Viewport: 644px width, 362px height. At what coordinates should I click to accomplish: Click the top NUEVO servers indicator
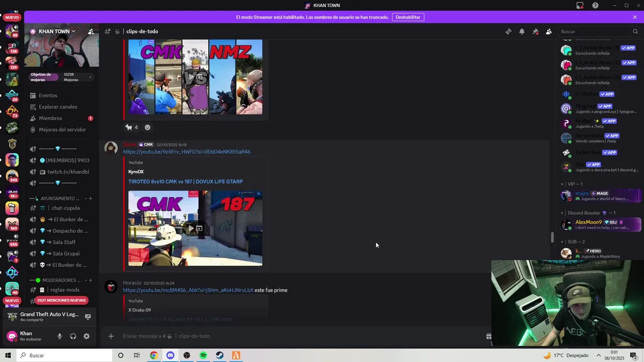coord(12,17)
